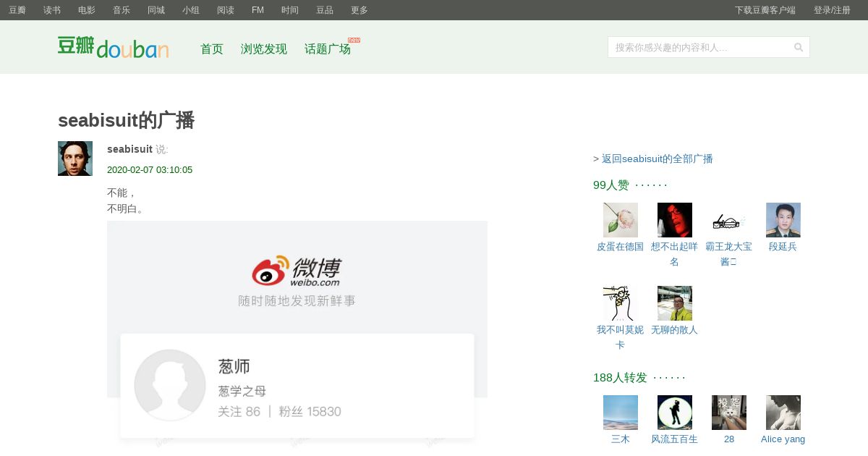Open the 话题广场 tab
Screen dimensions: 868x456
328,49
